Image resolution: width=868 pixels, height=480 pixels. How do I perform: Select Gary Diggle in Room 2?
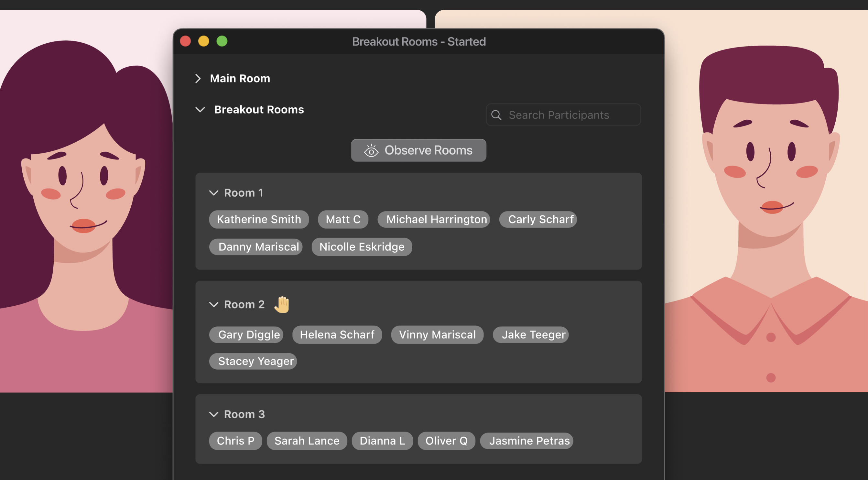coord(248,334)
